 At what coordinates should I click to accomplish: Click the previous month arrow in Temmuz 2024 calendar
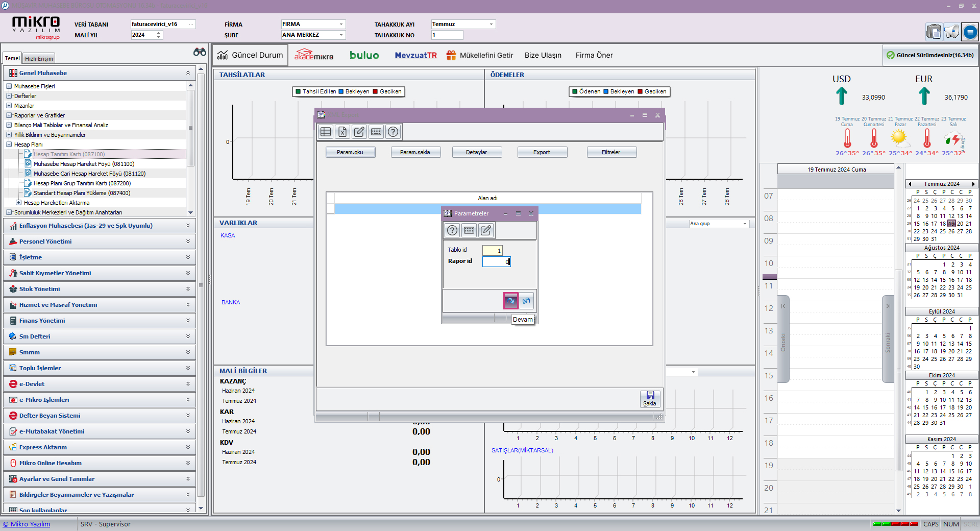(x=910, y=184)
